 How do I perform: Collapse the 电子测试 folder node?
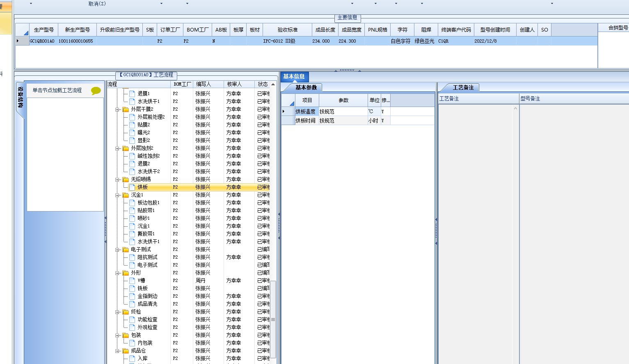[117, 250]
